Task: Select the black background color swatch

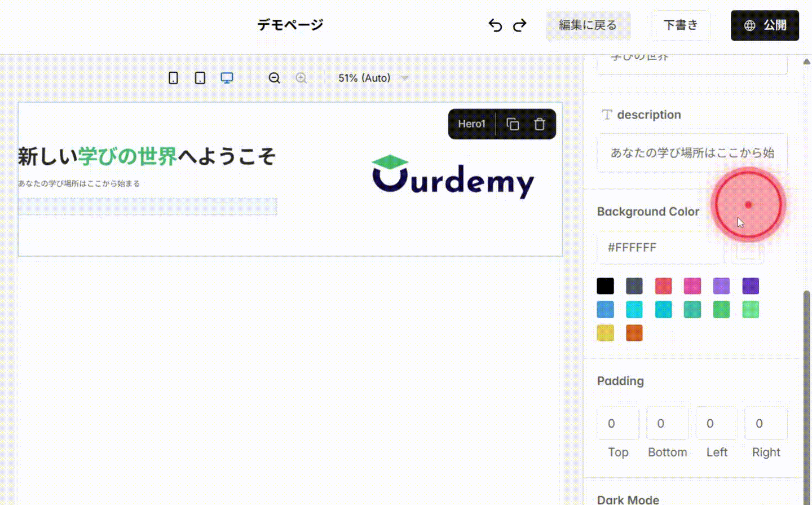Action: pos(605,286)
